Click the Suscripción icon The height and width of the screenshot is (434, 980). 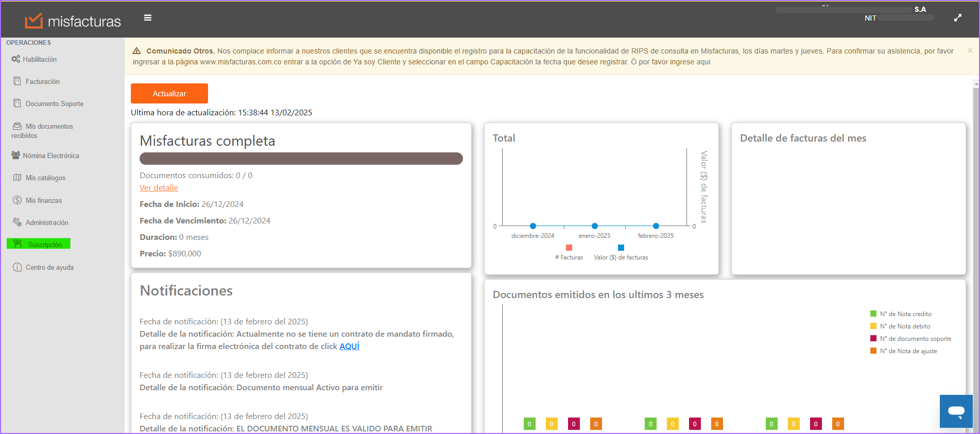[x=18, y=244]
